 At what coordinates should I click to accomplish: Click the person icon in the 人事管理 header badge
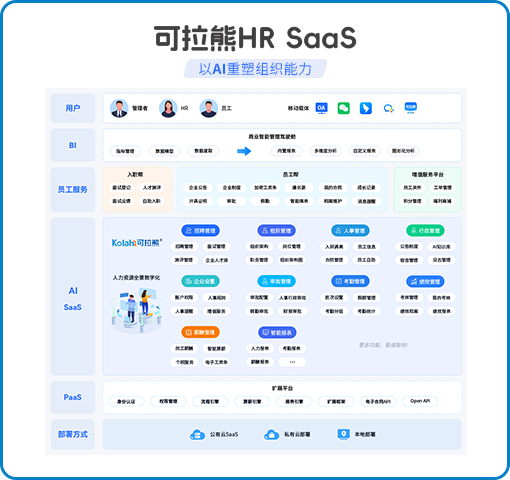coord(338,231)
